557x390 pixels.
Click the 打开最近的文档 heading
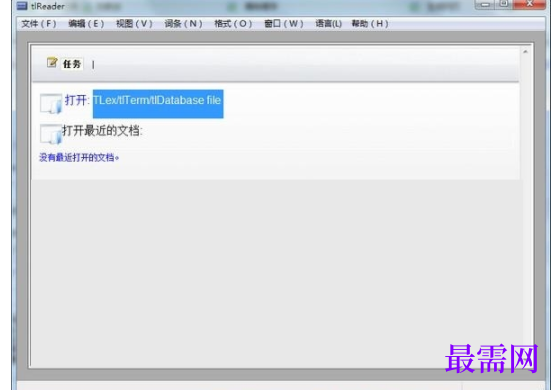[102, 131]
